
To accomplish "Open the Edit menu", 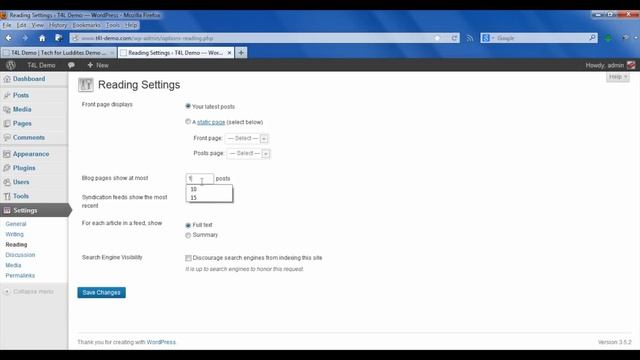I will [21, 25].
